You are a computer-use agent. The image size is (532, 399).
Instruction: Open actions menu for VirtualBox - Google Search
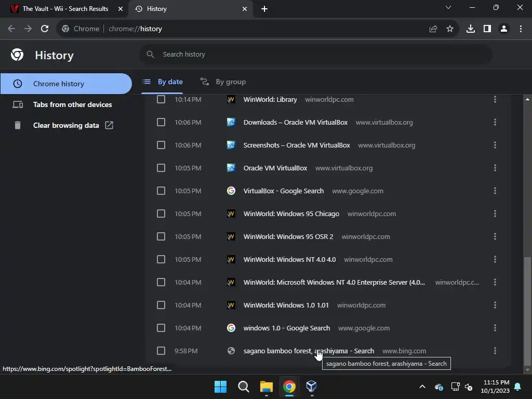495,191
